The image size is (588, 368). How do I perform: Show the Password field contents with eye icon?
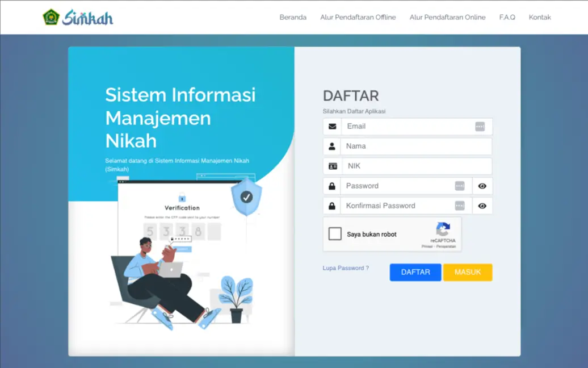482,186
